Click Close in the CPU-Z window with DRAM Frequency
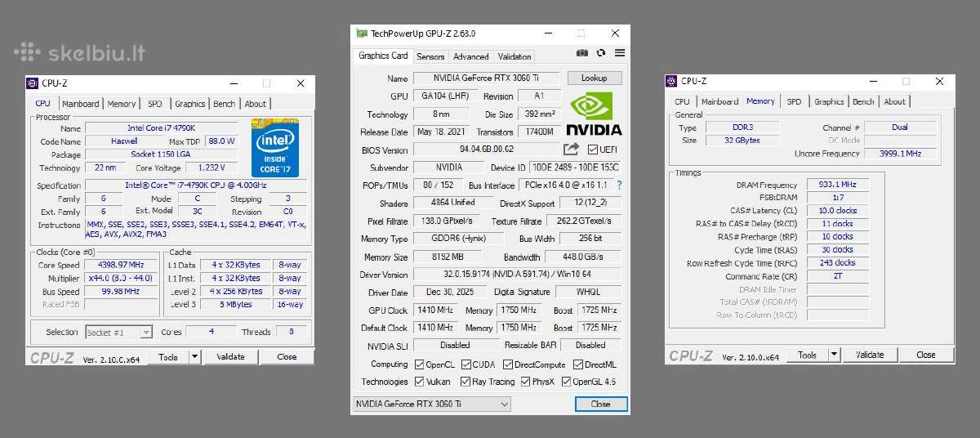980x438 pixels. point(926,355)
